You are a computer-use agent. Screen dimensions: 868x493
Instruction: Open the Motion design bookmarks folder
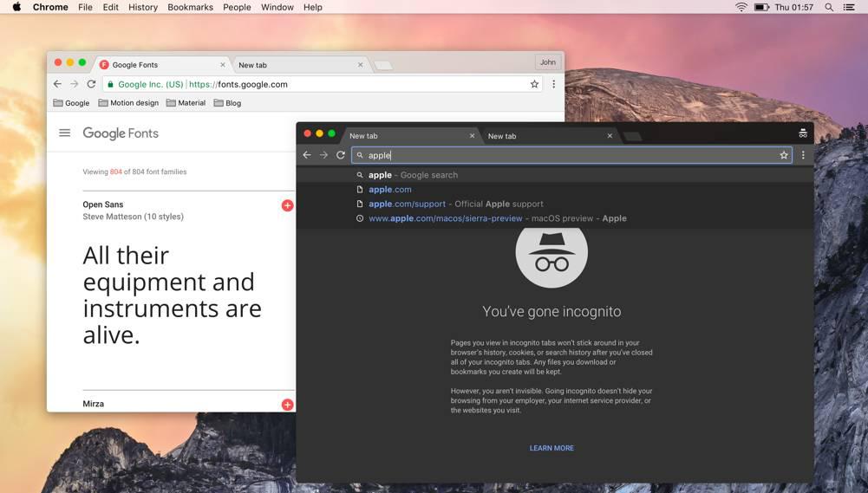(128, 103)
